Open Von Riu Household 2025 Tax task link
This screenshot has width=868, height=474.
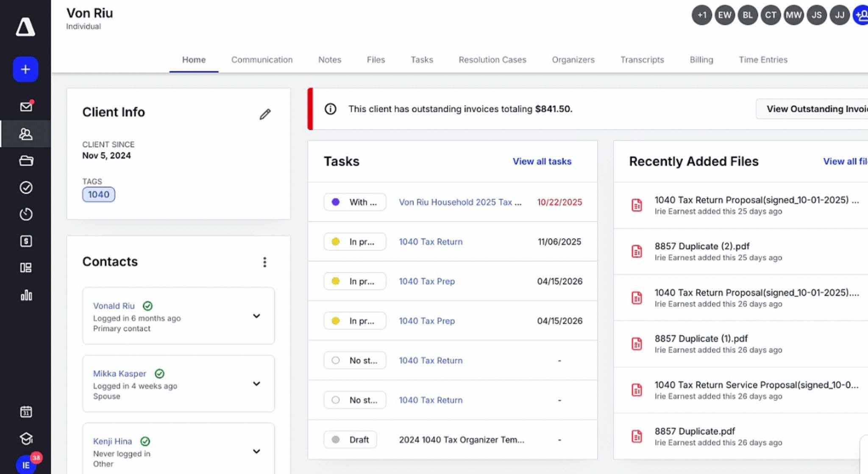[x=460, y=202]
